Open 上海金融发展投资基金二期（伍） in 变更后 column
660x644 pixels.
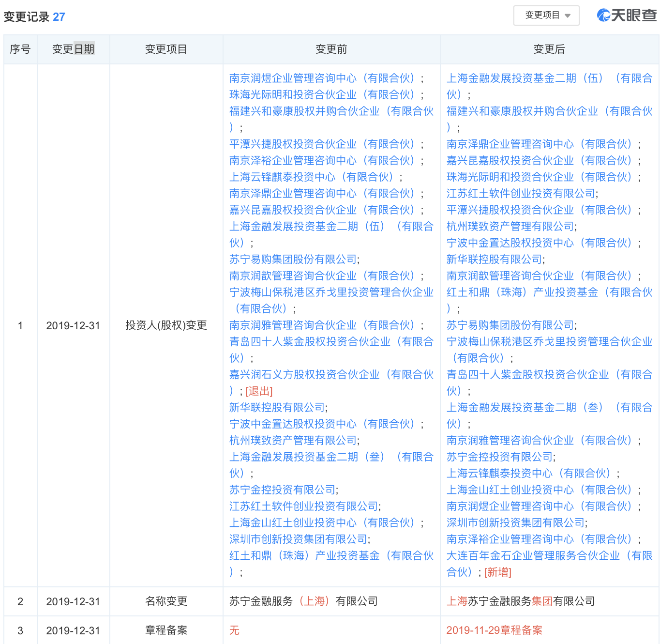point(549,86)
